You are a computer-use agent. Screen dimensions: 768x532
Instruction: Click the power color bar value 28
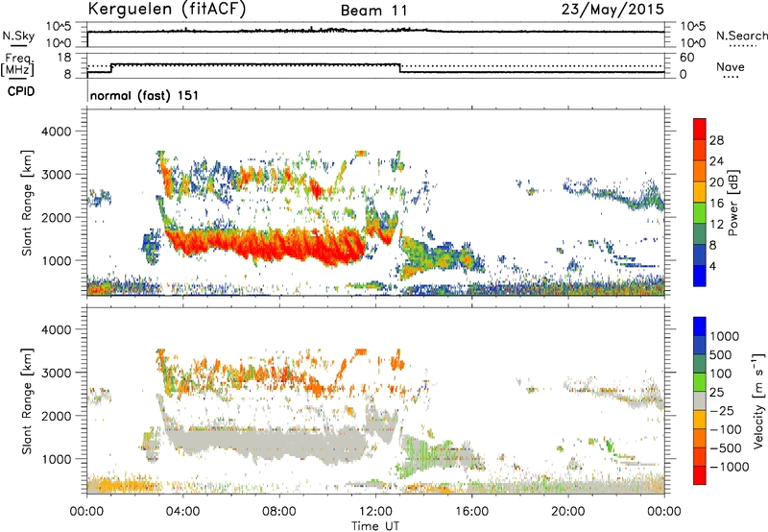click(716, 140)
